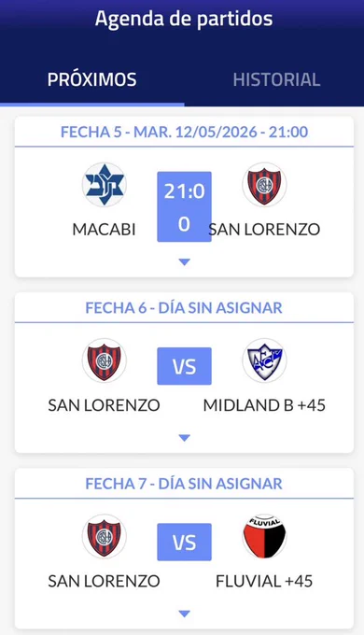364x635 pixels.
Task: Expand Fecha 7 match details arrow
Action: click(184, 614)
